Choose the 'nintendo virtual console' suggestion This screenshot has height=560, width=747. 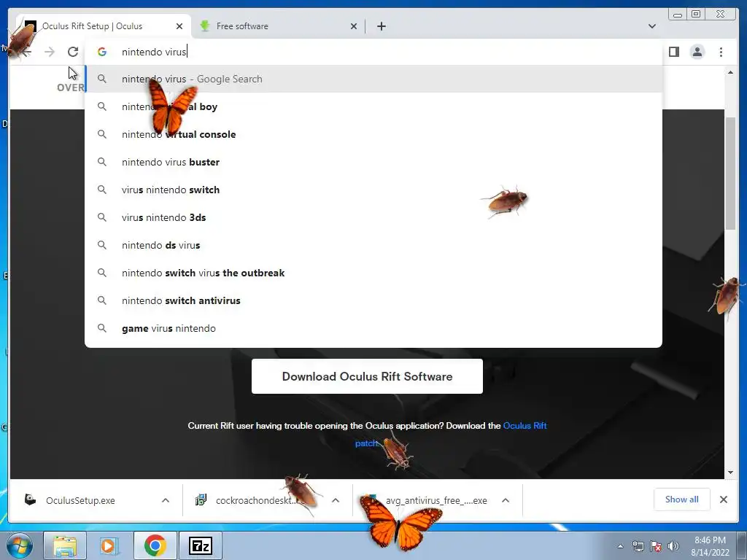373,134
